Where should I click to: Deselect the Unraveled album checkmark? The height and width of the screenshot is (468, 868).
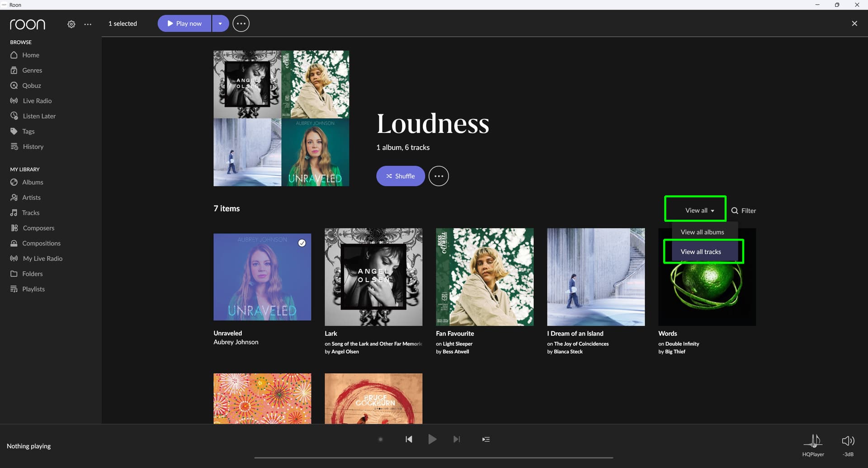coord(302,243)
